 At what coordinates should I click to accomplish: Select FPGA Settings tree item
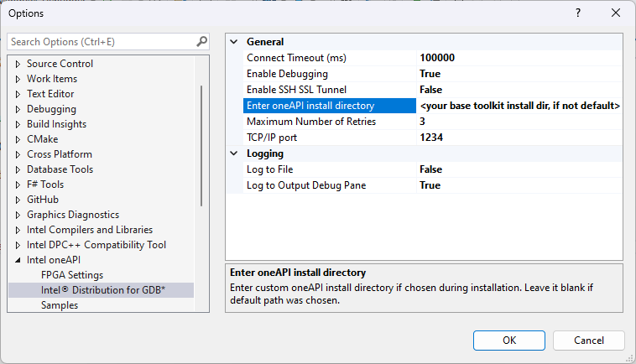tap(72, 275)
